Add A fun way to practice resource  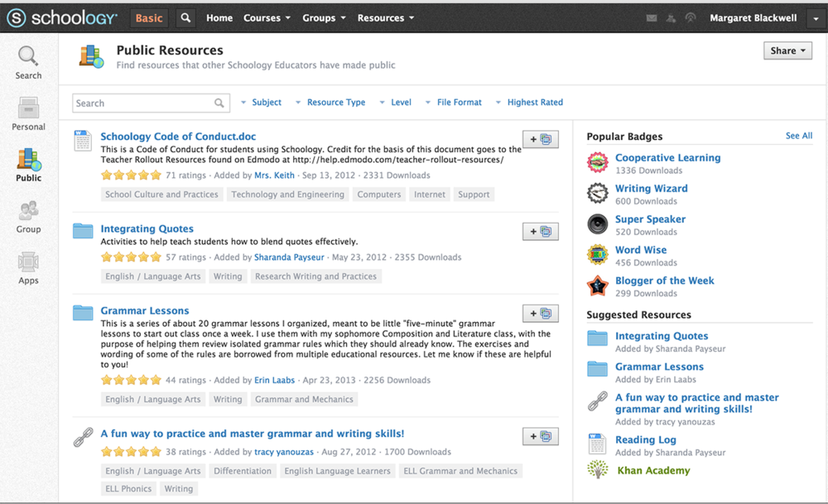[x=540, y=436]
